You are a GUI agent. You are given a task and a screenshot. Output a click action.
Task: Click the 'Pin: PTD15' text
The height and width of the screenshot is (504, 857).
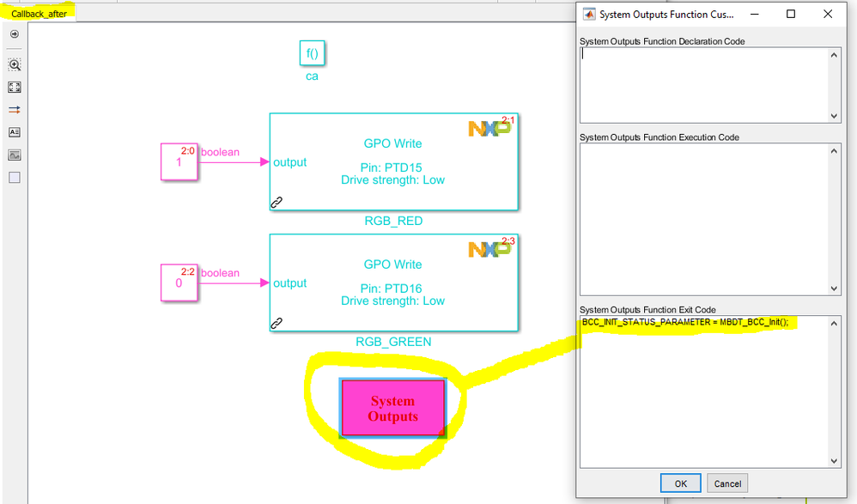point(392,167)
